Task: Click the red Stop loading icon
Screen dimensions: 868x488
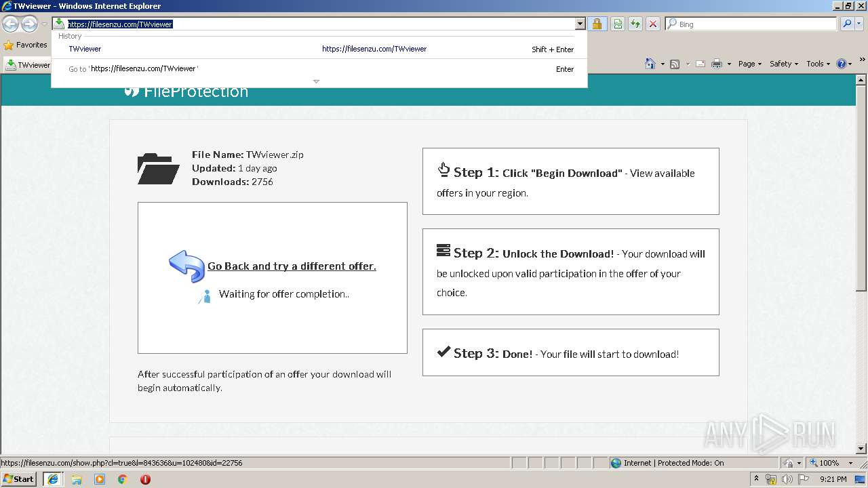Action: click(653, 24)
